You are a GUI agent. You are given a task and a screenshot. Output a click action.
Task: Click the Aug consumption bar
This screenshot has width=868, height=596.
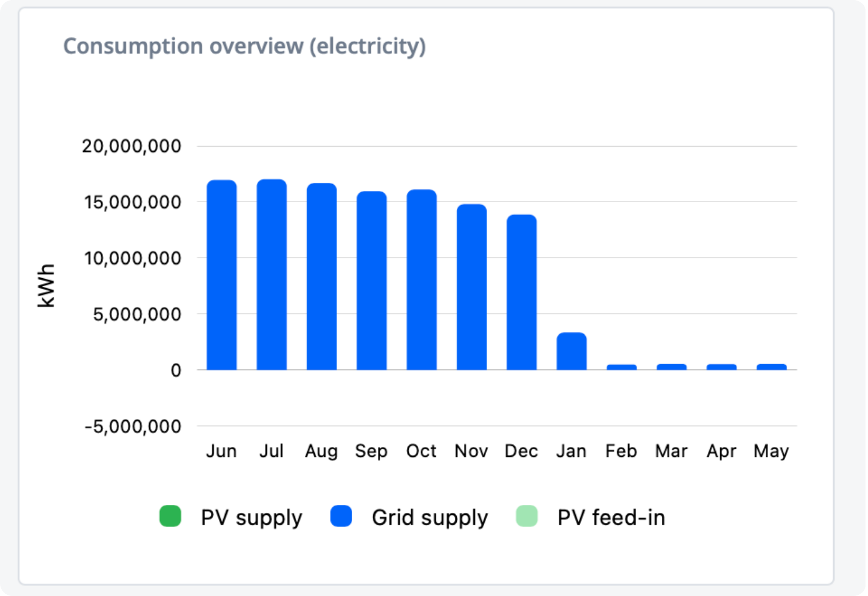point(322,276)
